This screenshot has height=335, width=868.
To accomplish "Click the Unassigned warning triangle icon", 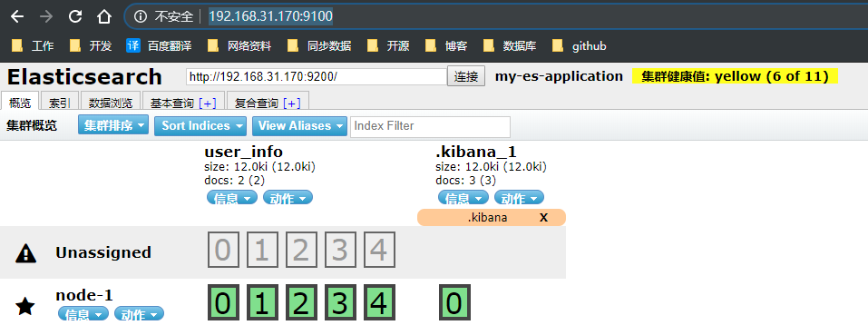I will [x=26, y=253].
